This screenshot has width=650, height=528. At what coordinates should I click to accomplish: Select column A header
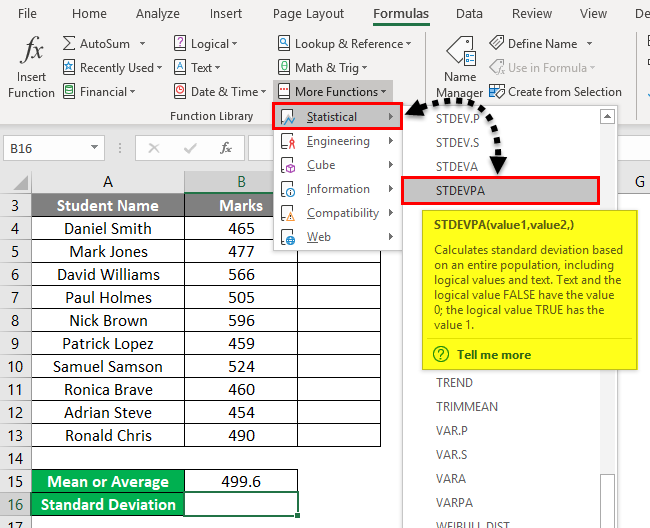point(107,181)
